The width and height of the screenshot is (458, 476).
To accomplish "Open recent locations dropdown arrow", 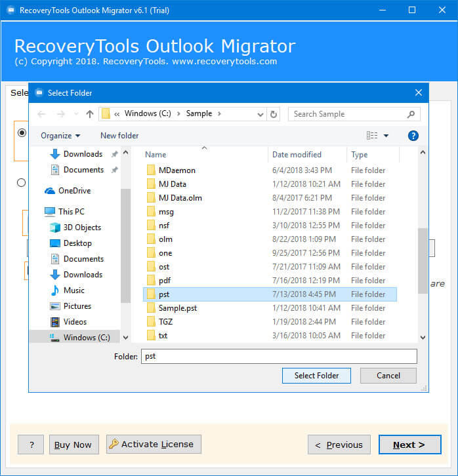I will [x=76, y=114].
